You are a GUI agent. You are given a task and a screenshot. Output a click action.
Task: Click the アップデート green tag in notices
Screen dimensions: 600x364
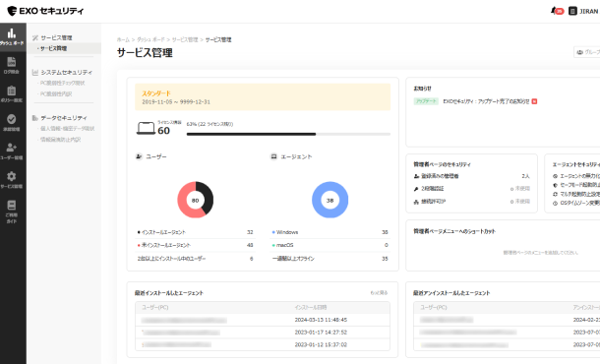coord(426,101)
